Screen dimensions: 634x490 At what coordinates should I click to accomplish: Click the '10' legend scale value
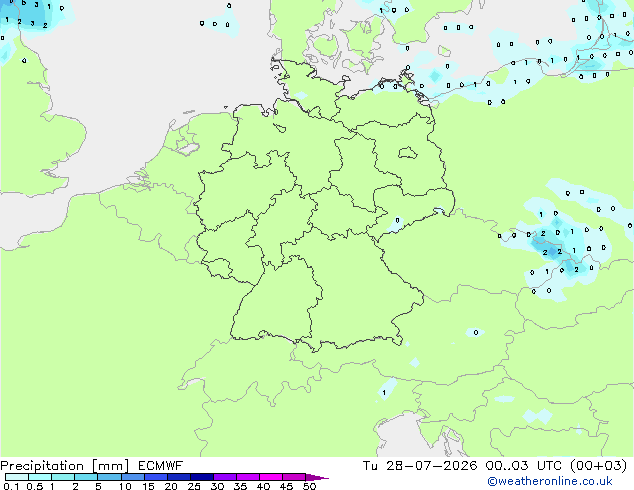pos(125,486)
